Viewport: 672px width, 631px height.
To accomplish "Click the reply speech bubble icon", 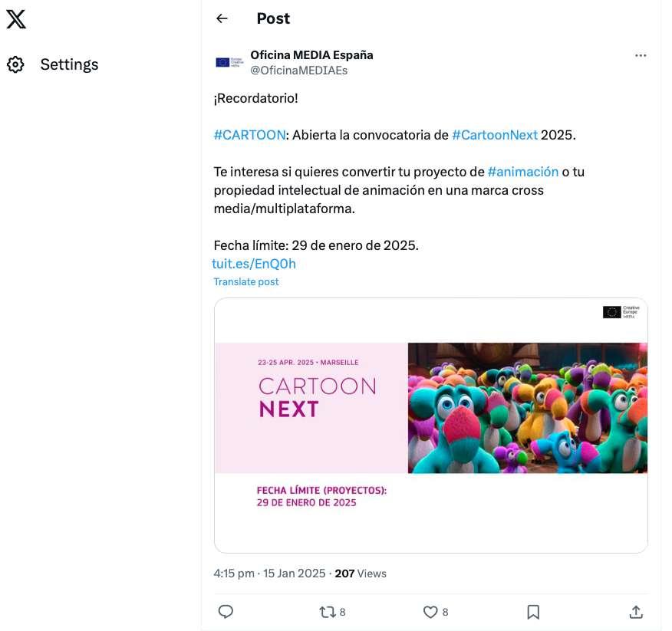I will 226,612.
